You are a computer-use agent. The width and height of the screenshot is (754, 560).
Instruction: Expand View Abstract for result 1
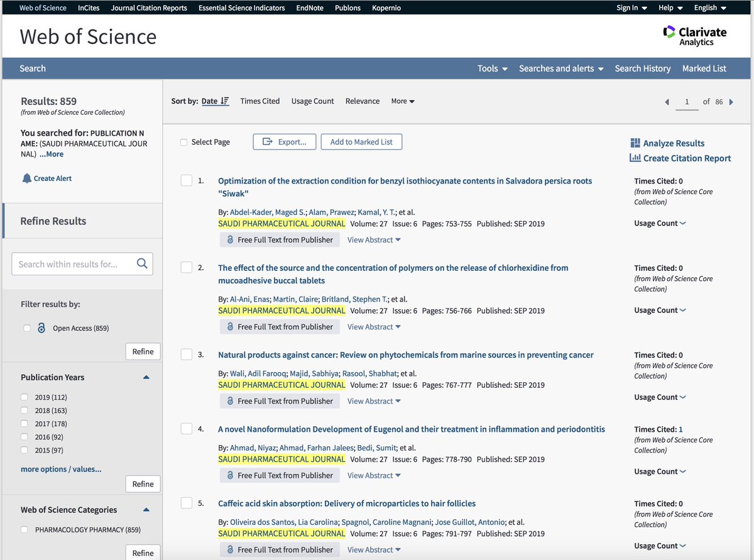click(x=374, y=239)
